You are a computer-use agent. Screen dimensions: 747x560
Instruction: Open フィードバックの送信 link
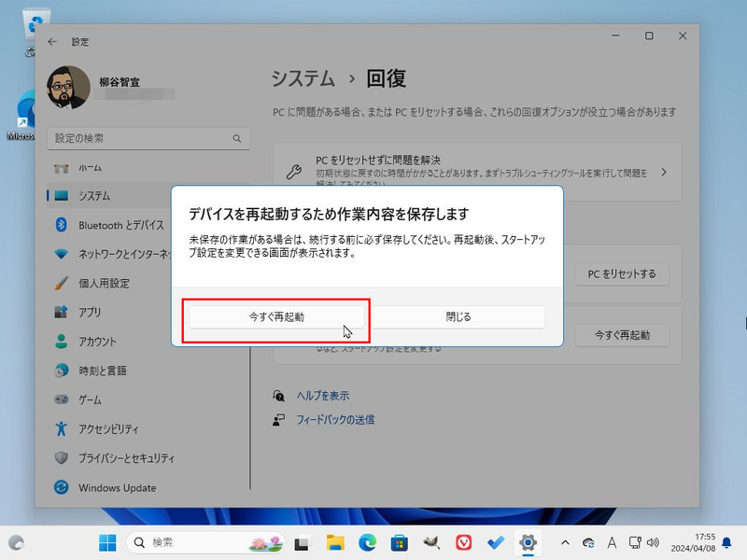(x=335, y=420)
